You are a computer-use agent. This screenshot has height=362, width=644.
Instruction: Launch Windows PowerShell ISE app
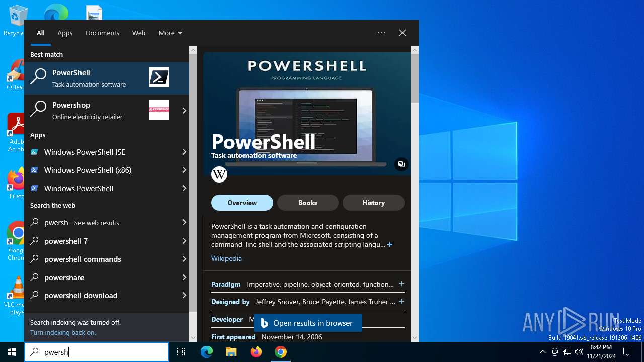point(102,152)
